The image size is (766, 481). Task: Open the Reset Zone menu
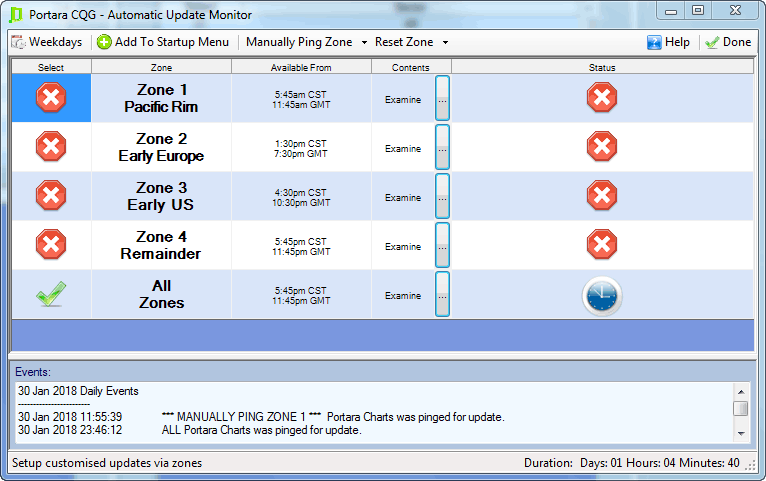tap(404, 42)
